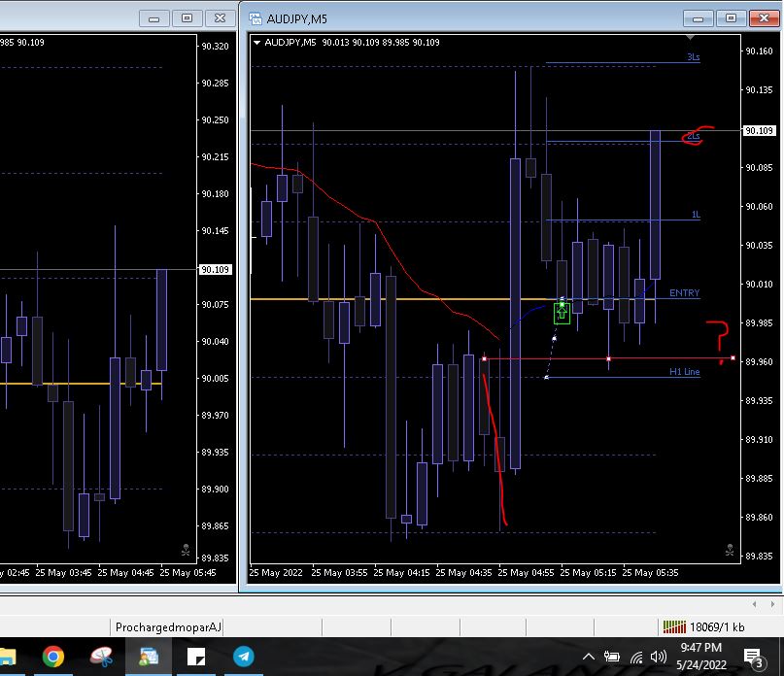This screenshot has height=676, width=784.
Task: Click the MetaTrader taskbar icon
Action: (x=149, y=658)
